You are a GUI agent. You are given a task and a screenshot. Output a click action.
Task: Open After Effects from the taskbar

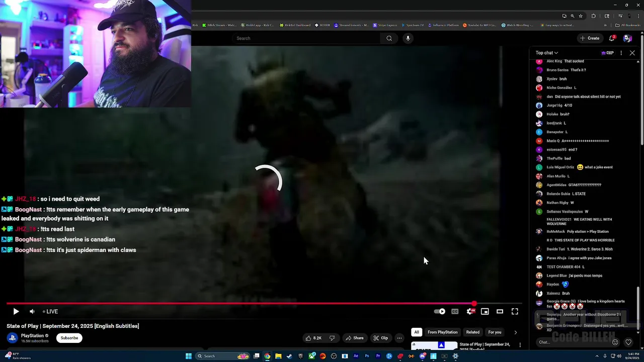click(356, 356)
